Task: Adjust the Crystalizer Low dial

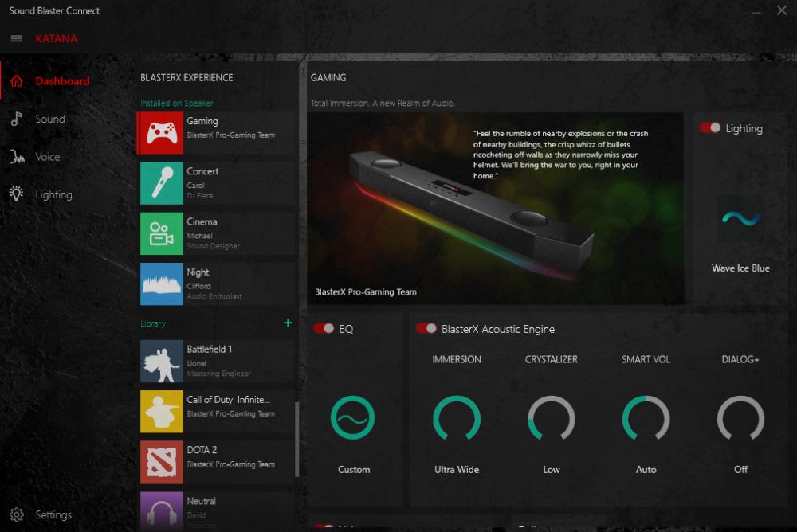Action: [x=552, y=418]
